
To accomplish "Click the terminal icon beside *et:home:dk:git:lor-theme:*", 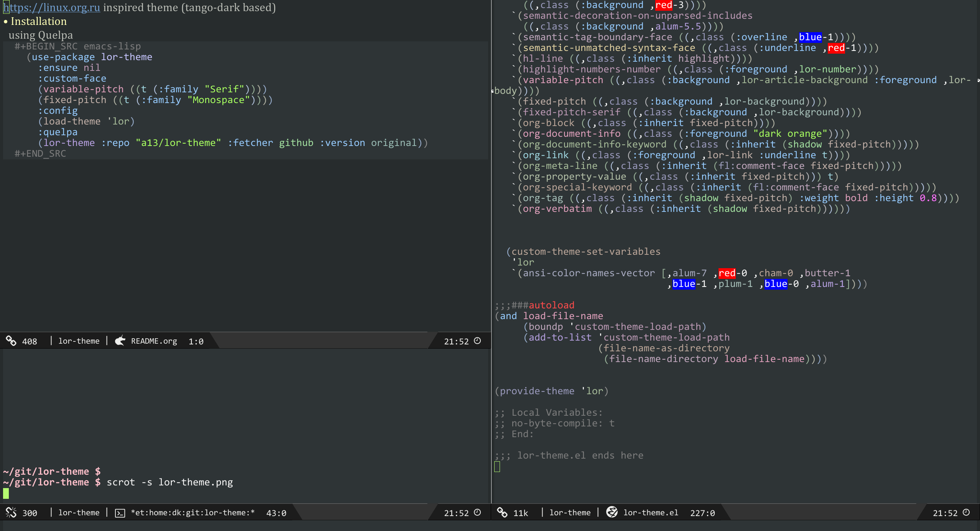I will [x=120, y=513].
